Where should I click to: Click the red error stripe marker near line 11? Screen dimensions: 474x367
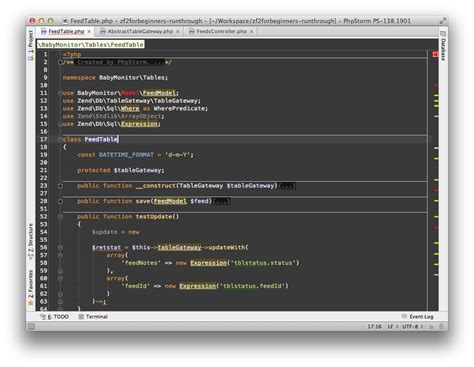tap(436, 85)
